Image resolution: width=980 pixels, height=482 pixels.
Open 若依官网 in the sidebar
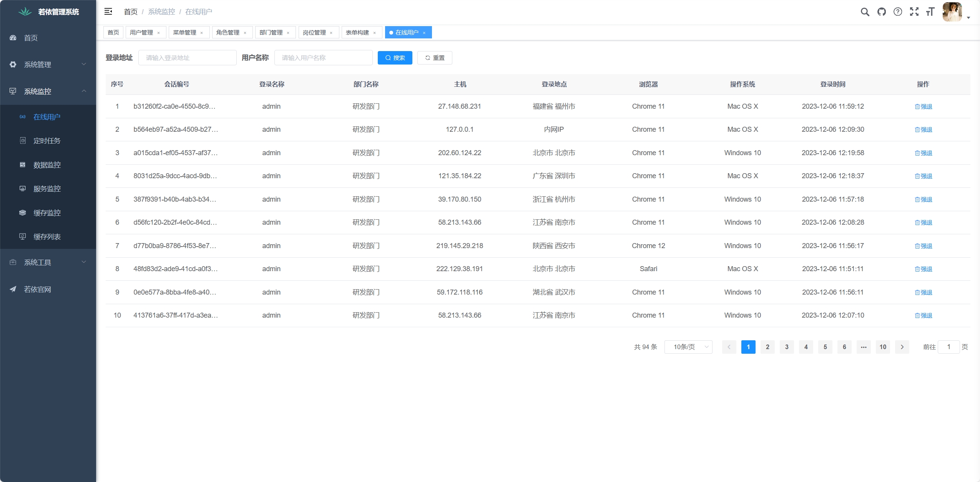(48, 289)
